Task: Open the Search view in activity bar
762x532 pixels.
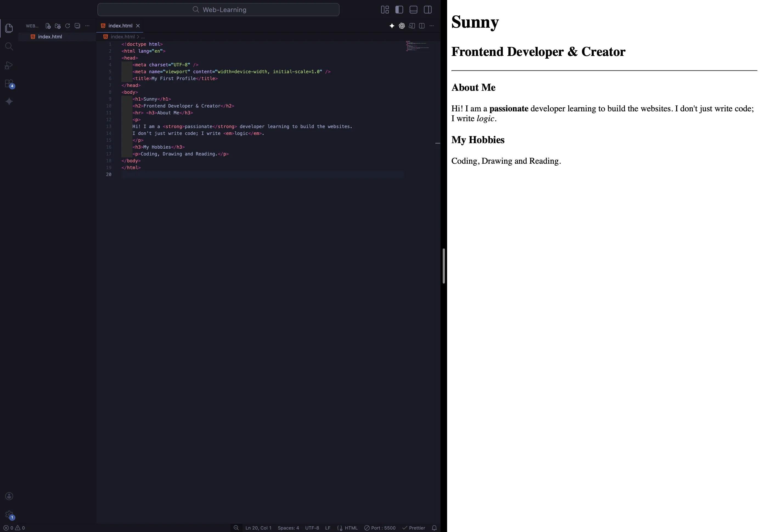Action: [x=9, y=46]
